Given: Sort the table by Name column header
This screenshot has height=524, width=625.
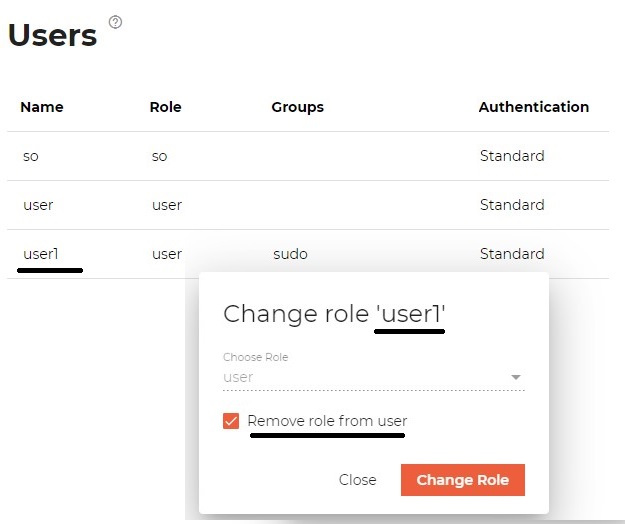Looking at the screenshot, I should (42, 107).
